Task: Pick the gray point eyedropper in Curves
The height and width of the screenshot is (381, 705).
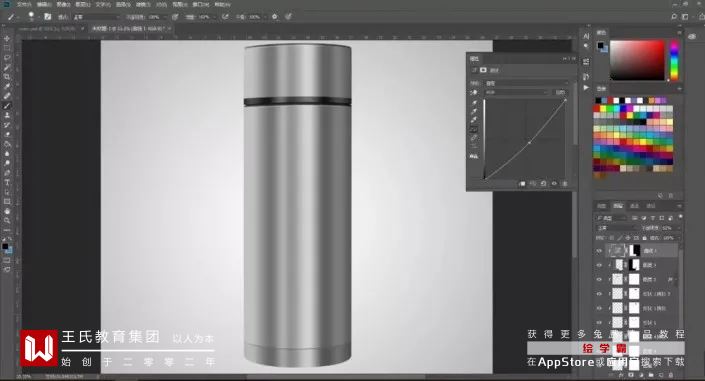Action: pyautogui.click(x=474, y=112)
